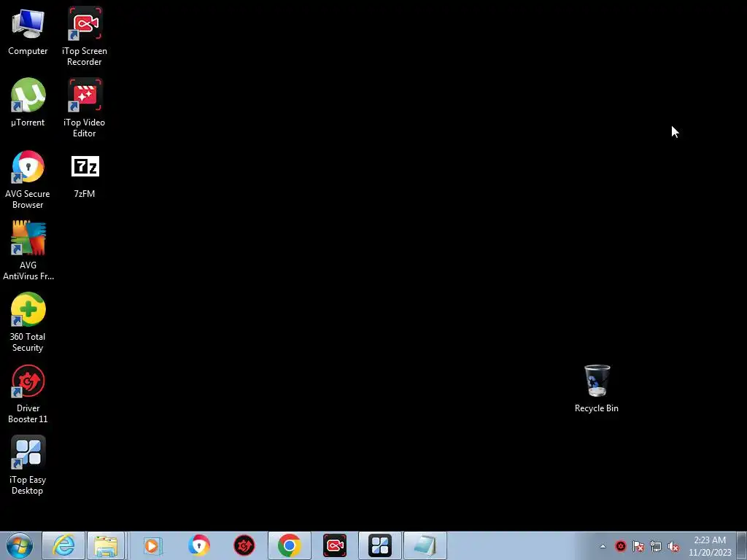Launch AVG Secure Browser from taskbar
The height and width of the screenshot is (560, 747).
coord(198,545)
